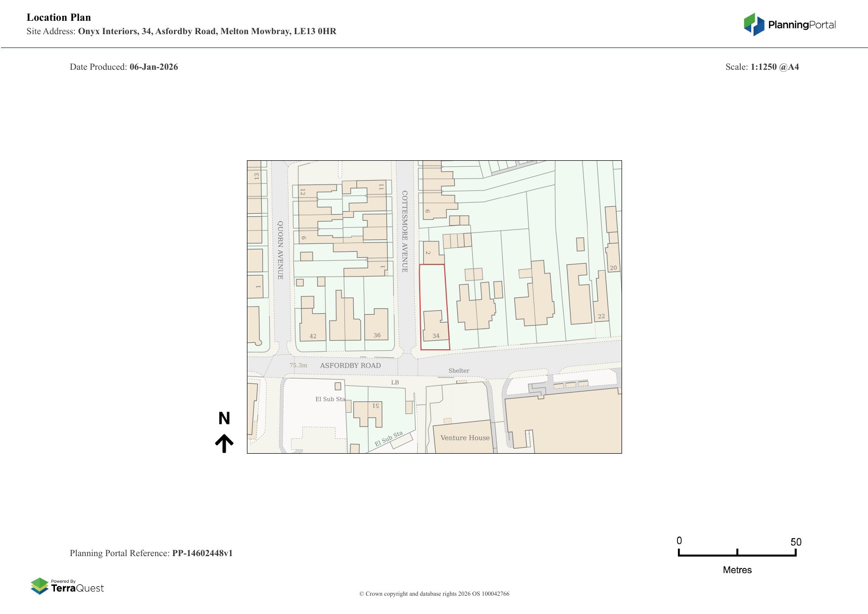Click the Crown copyright notice text
This screenshot has height=614, width=868.
click(434, 594)
